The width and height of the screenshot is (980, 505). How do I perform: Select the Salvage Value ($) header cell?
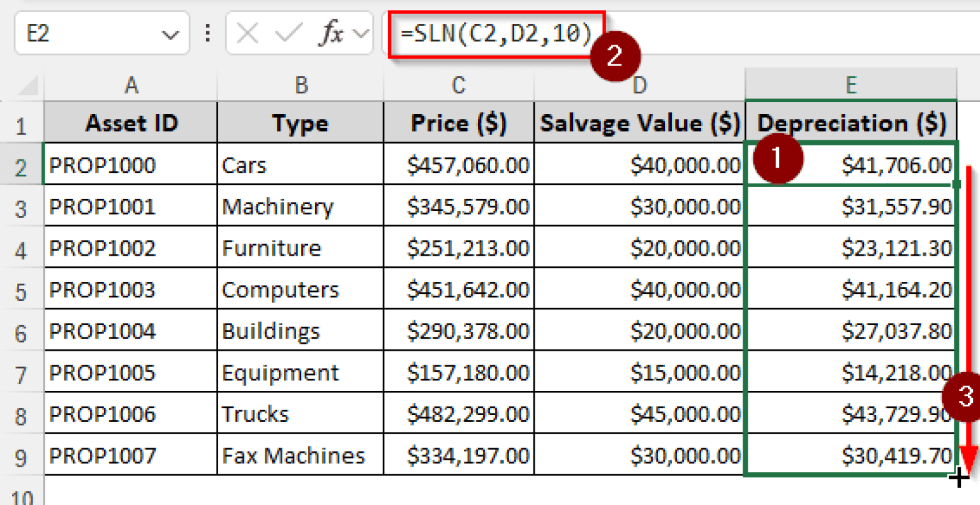(x=639, y=122)
